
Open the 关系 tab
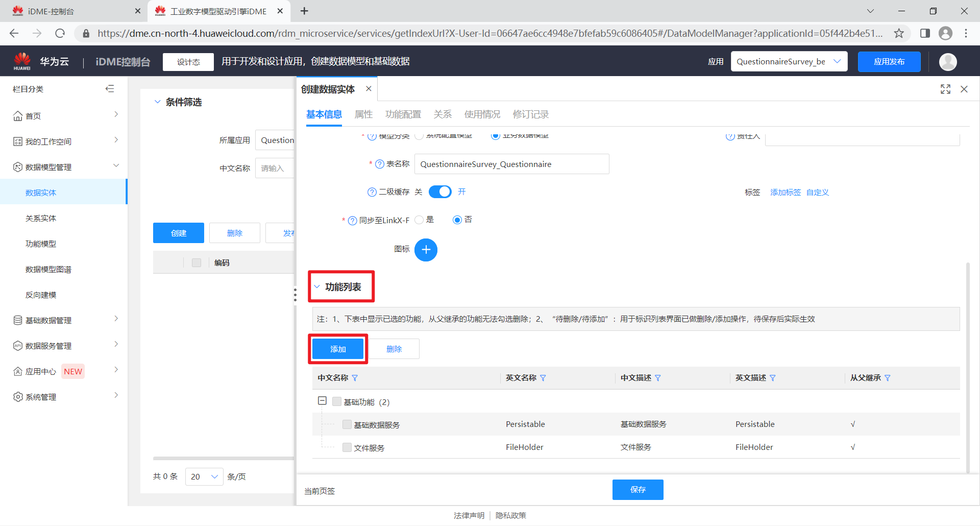coord(443,114)
